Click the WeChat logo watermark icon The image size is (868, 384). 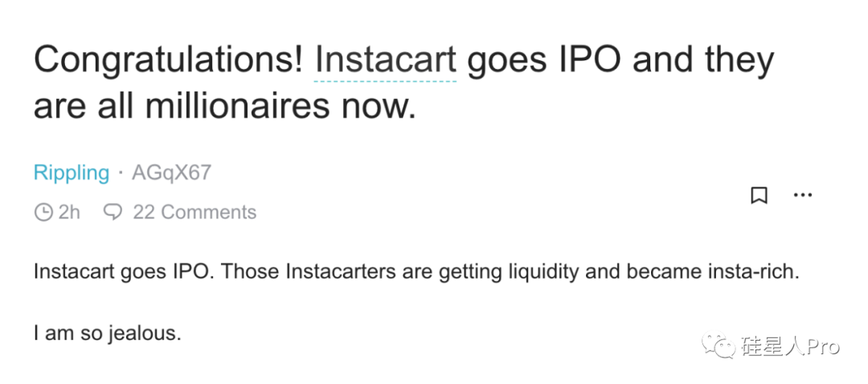[719, 346]
